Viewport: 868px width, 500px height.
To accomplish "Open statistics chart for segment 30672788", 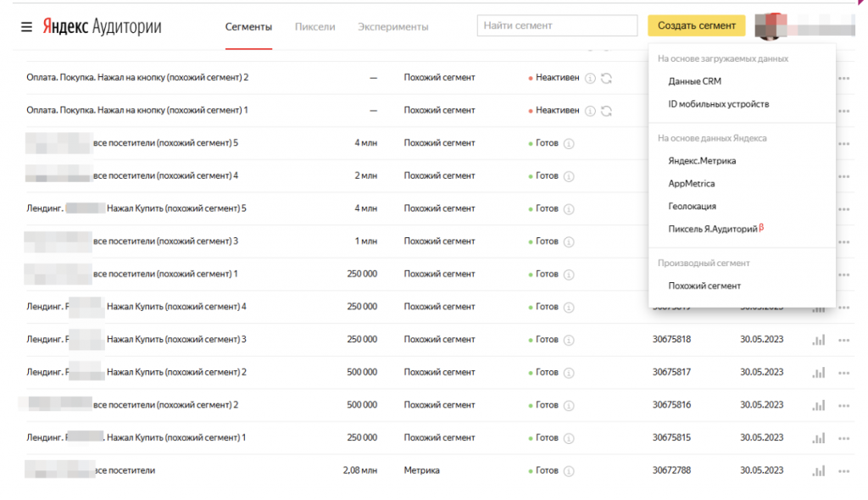I will pyautogui.click(x=818, y=470).
